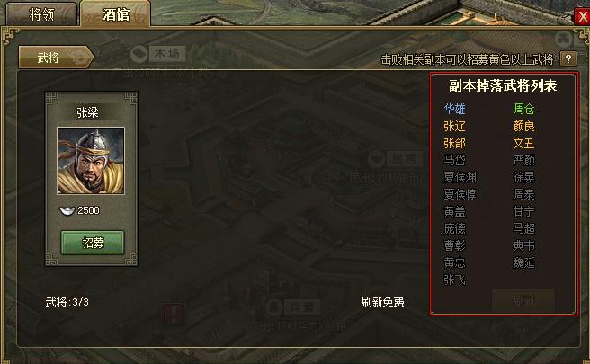Select 周仓 in the drop list
This screenshot has height=364, width=590.
523,109
